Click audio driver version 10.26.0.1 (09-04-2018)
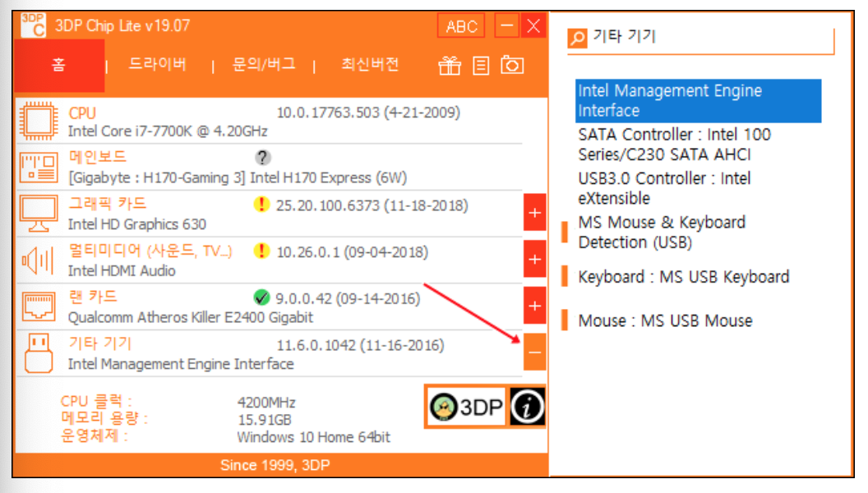Screen dimensions: 868x493 coord(352,252)
